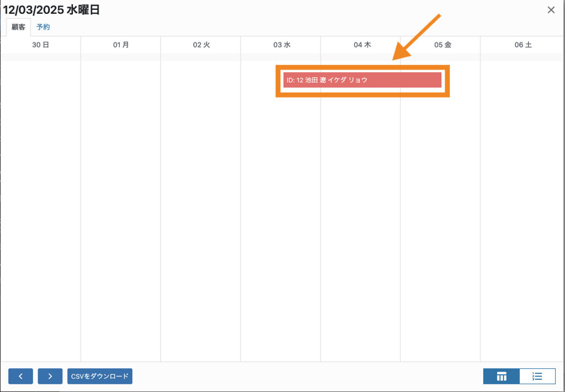
Task: Click empty space in the 06 土 column
Action: pyautogui.click(x=523, y=210)
